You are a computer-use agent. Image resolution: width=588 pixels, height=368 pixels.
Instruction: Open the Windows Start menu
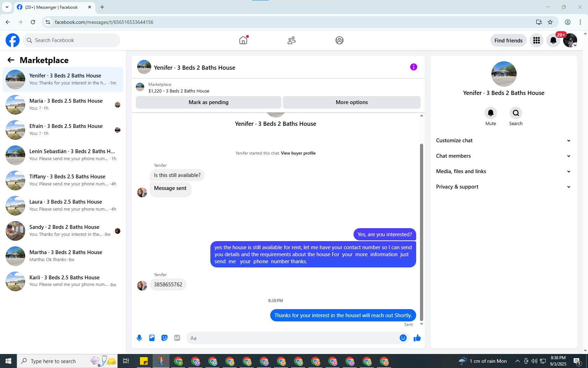tap(8, 361)
